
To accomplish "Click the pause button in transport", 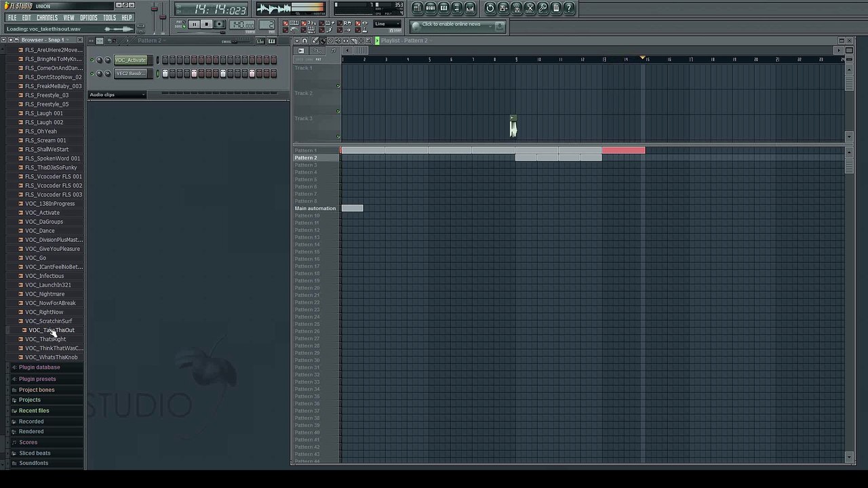I will (x=194, y=24).
